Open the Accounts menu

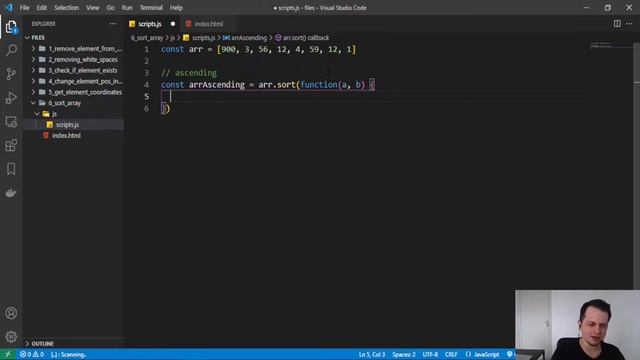coord(11,313)
